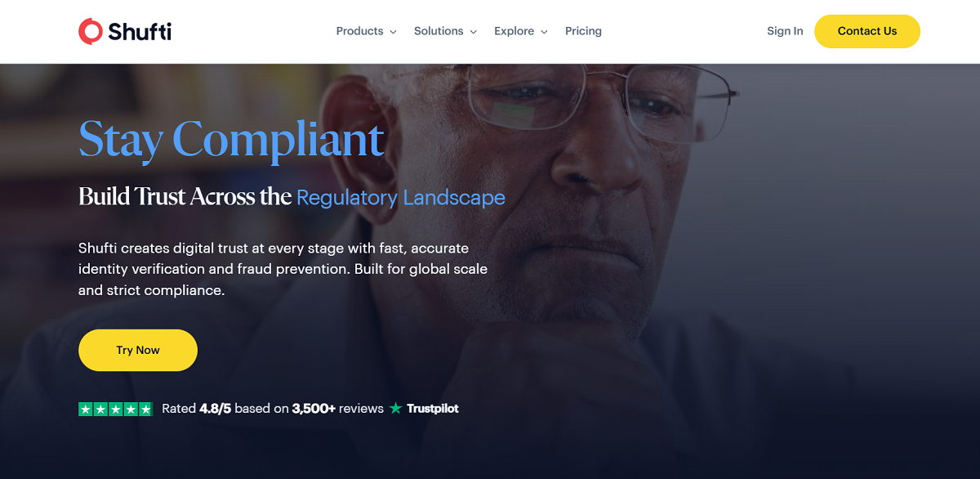Click the Stay Compliant headline
This screenshot has width=980, height=479.
pyautogui.click(x=232, y=139)
